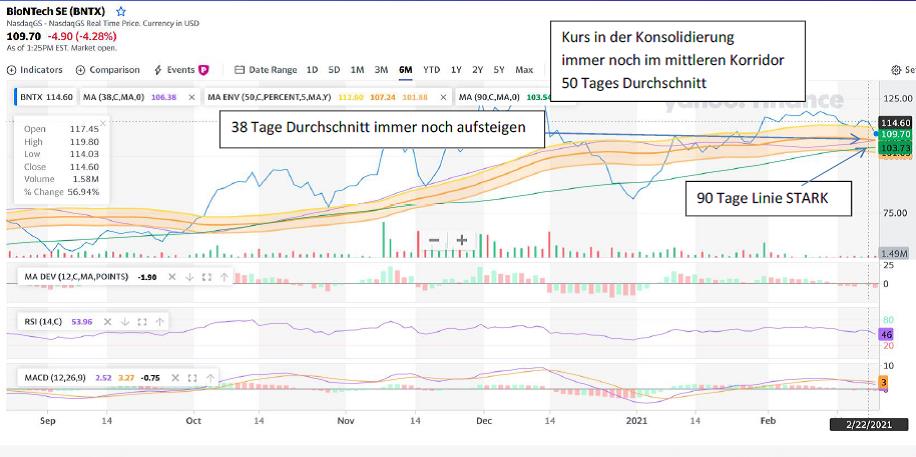Move the MACD panel up
This screenshot has height=457, width=916.
pos(210,378)
